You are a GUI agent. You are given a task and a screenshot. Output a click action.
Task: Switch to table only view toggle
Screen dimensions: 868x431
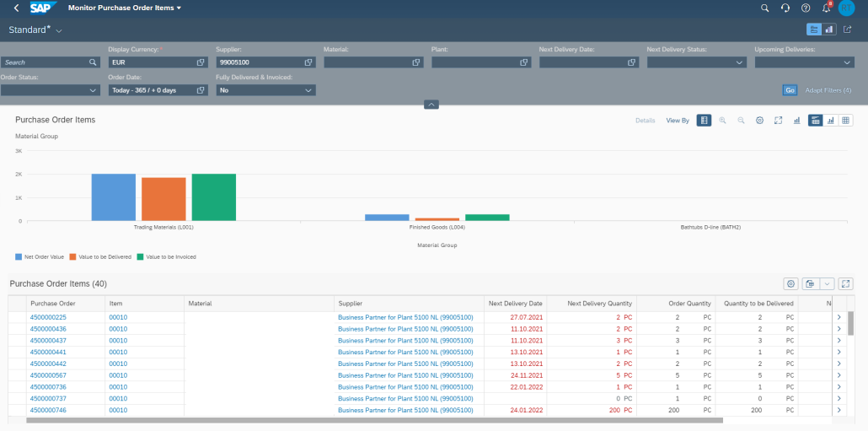(845, 121)
